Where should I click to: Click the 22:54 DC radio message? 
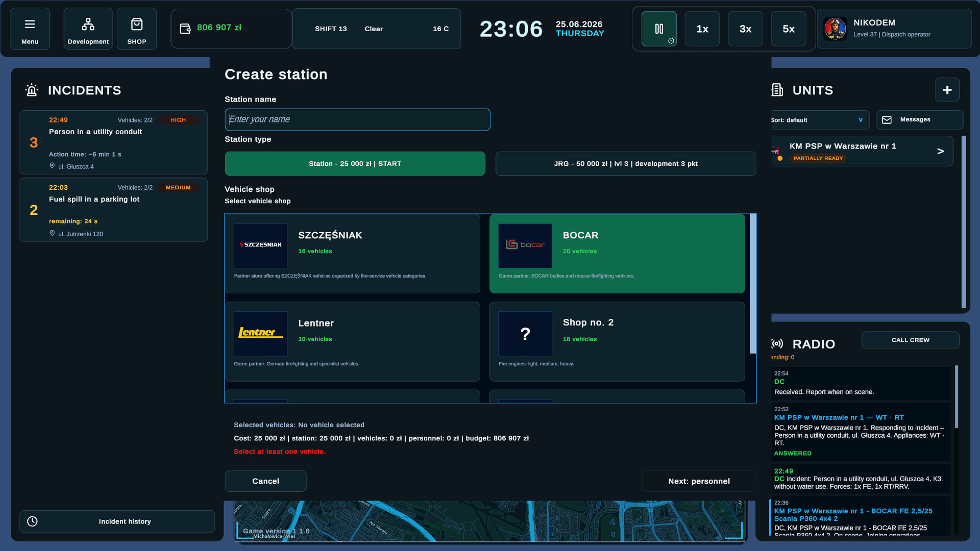pos(861,383)
